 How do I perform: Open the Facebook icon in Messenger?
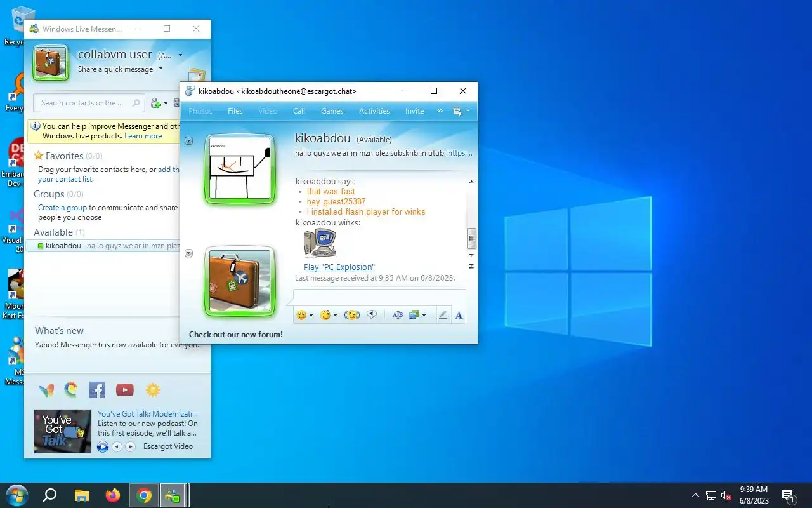(97, 390)
